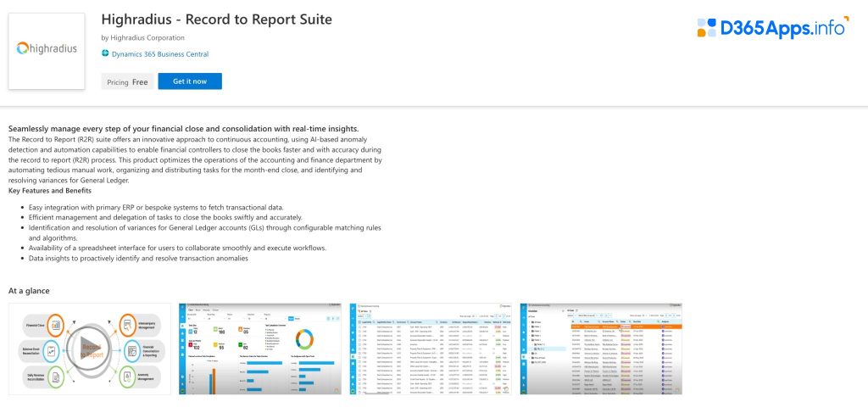Click bullet 'Availability of a spreadsheet interface'
868x413 pixels.
tap(178, 248)
